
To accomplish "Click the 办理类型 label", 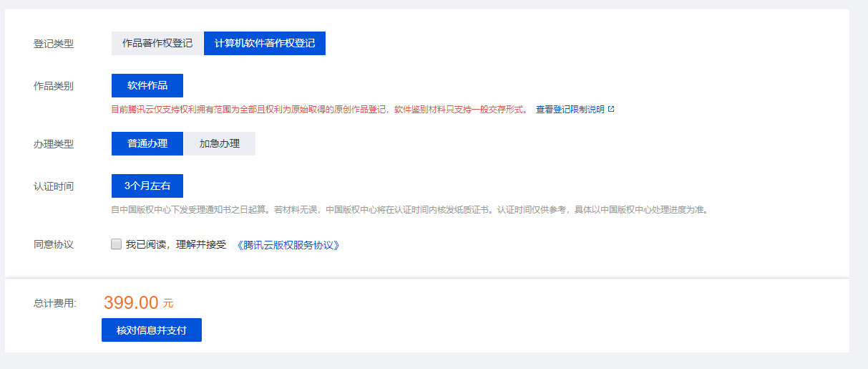I will tap(54, 144).
